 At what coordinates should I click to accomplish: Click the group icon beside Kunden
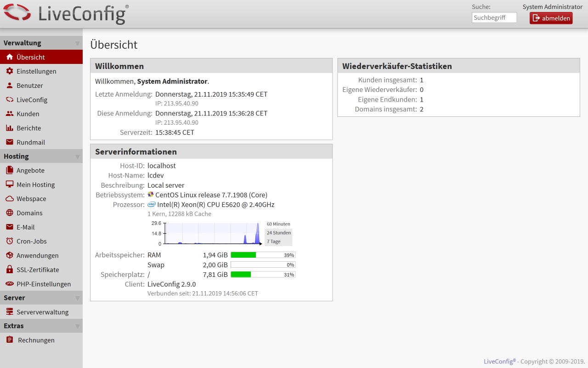[x=9, y=114]
